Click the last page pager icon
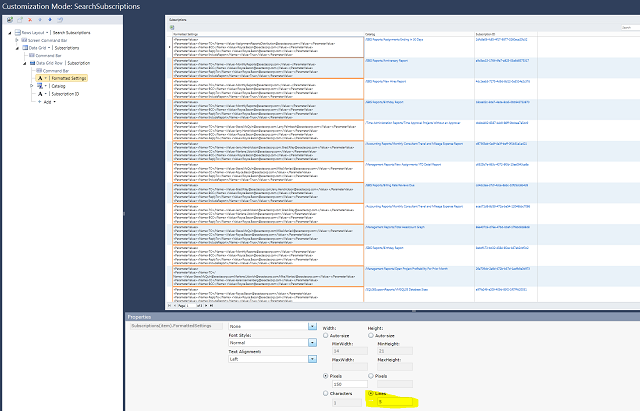Image resolution: width=640 pixels, height=411 pixels. click(x=211, y=305)
